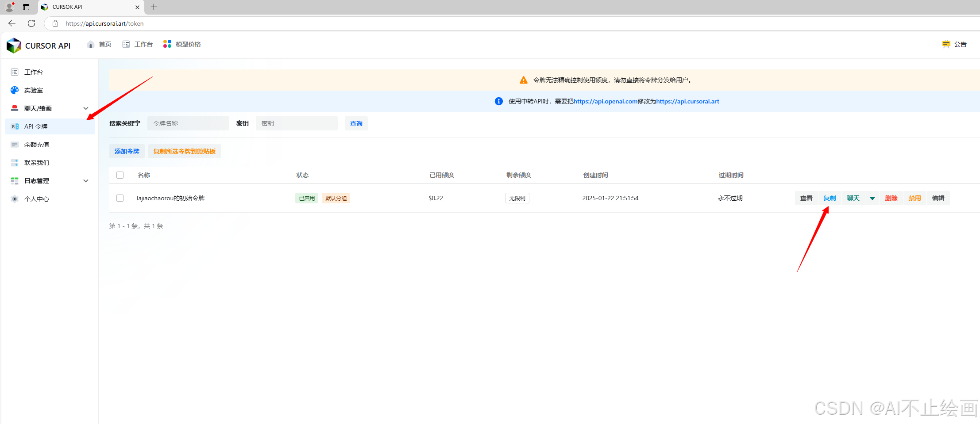Click the browser back arrow
The image size is (980, 424).
point(12,23)
